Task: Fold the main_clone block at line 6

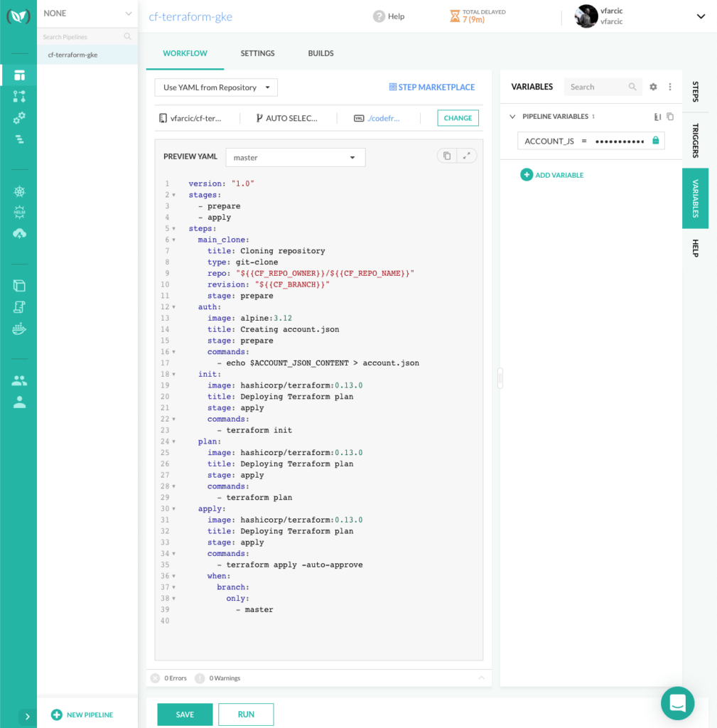Action: pos(174,240)
